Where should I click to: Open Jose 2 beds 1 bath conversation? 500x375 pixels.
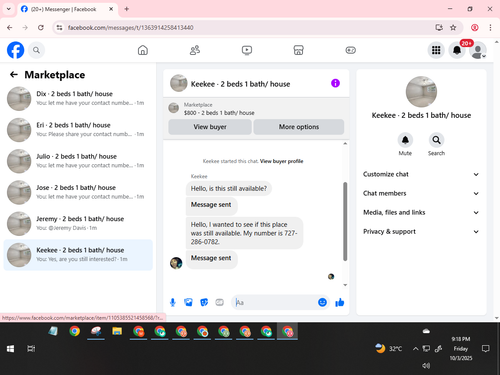(78, 192)
